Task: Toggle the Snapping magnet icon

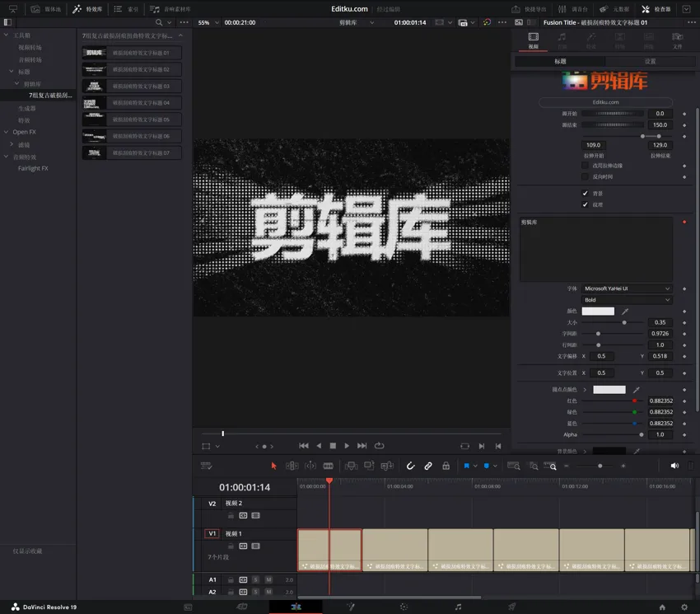Action: 410,466
